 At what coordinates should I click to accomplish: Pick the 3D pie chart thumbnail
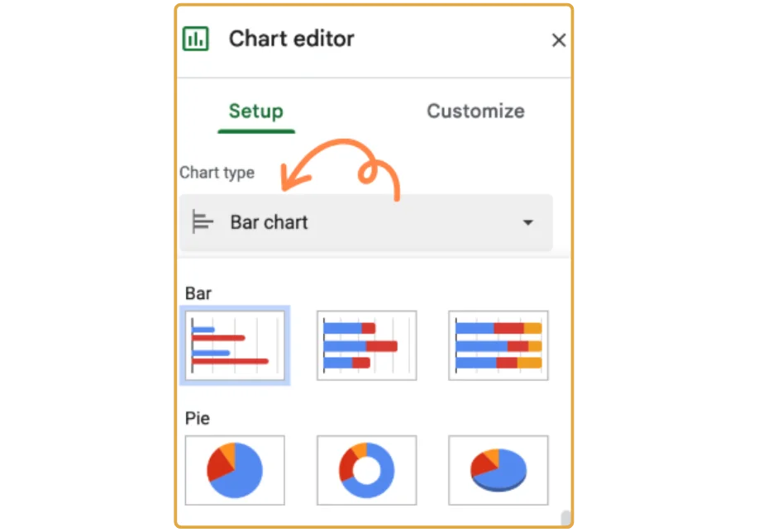click(x=498, y=470)
